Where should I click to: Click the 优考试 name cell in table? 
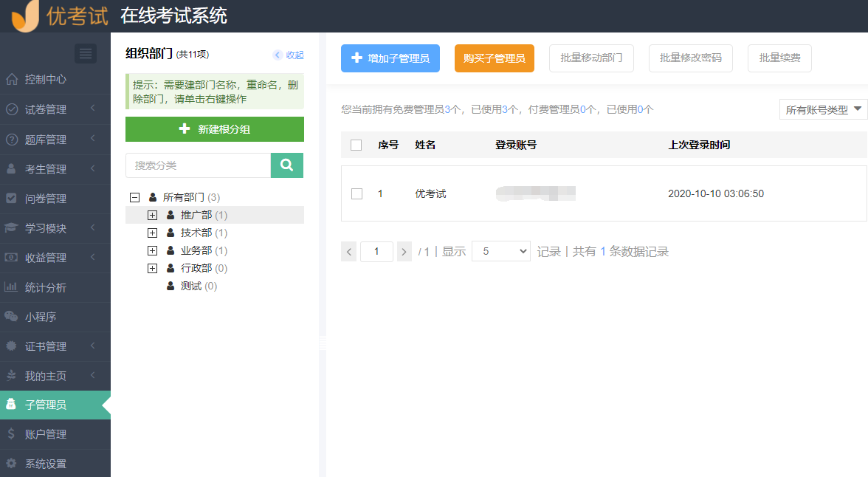click(x=431, y=194)
